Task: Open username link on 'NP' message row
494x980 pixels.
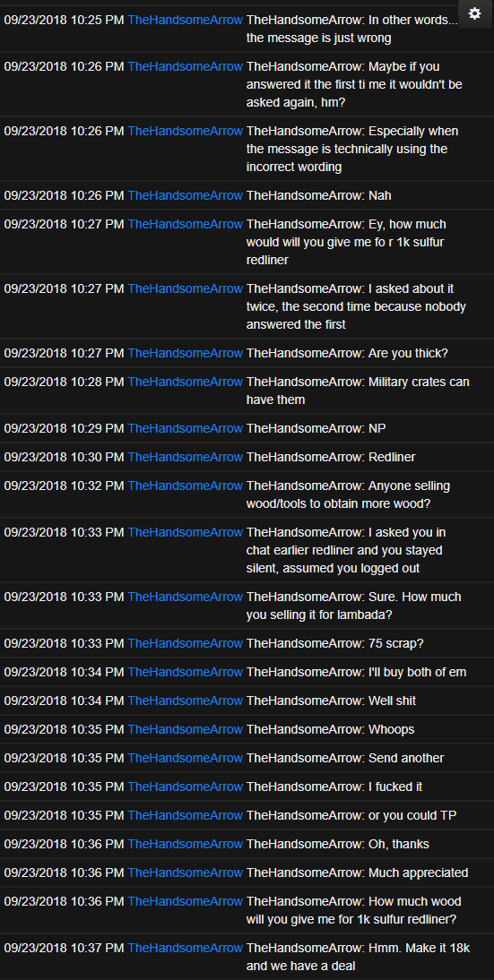Action: coord(185,428)
